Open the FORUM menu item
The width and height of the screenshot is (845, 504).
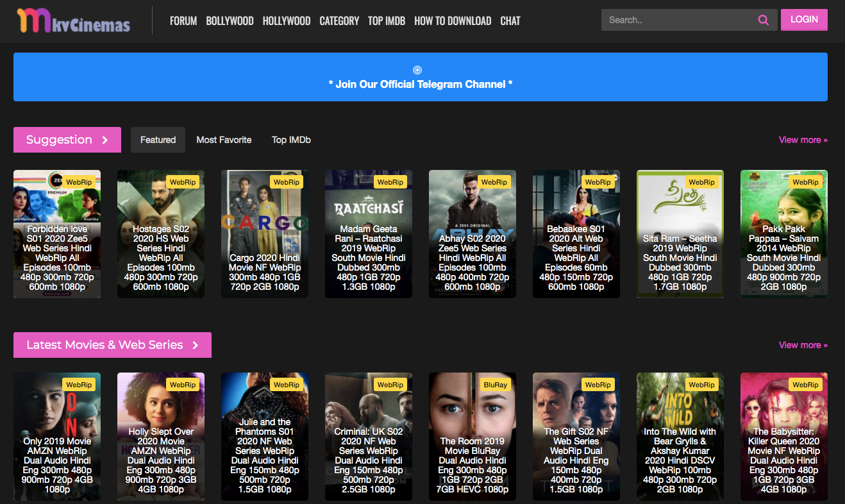pos(183,21)
